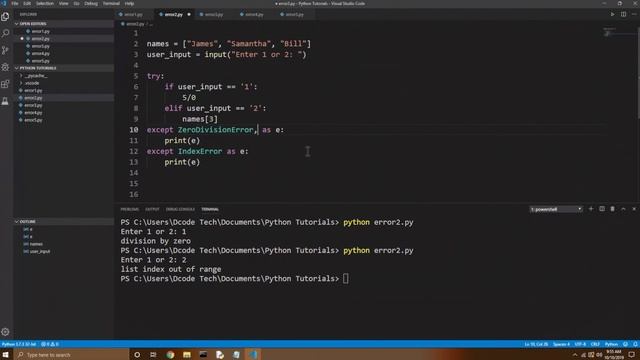
Task: Split the editor with the split icon
Action: (623, 14)
